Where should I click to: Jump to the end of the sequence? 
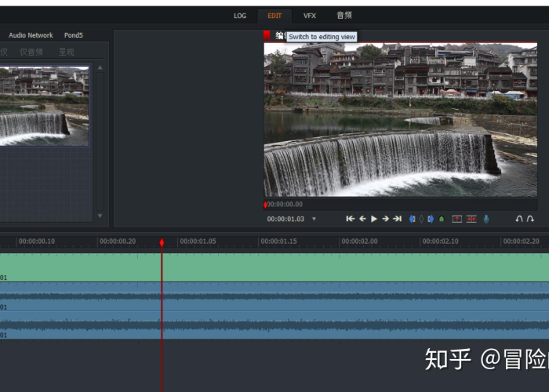(x=397, y=219)
